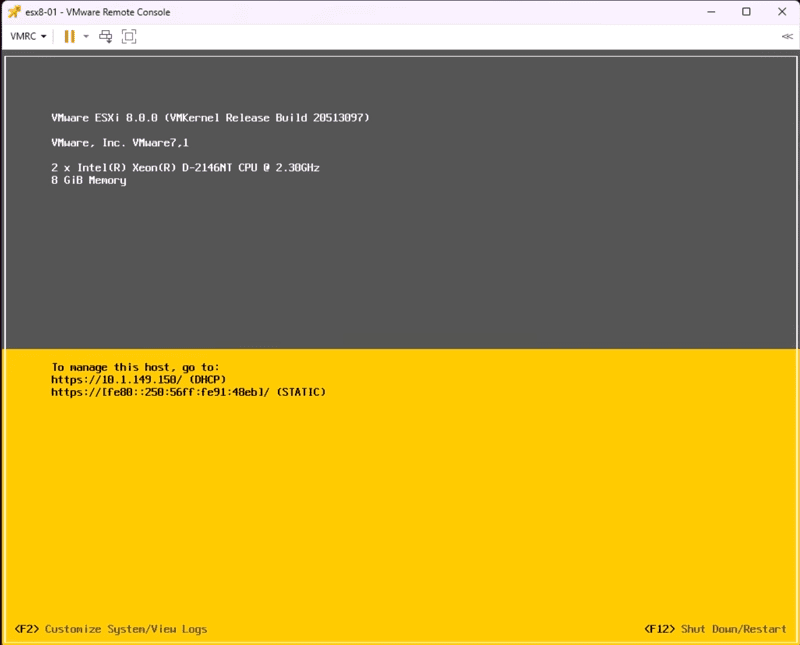
Task: Click the F2 Customize System/View Logs text
Action: tap(111, 629)
